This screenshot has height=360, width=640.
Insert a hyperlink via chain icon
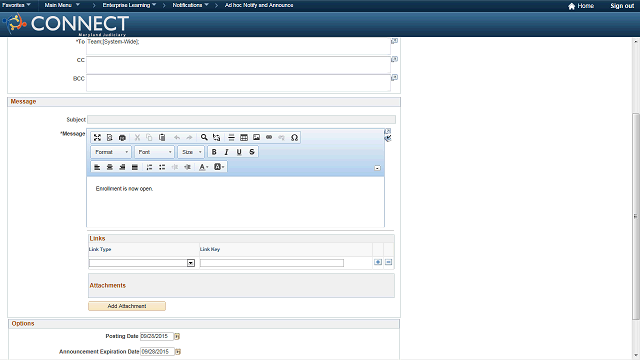click(269, 138)
